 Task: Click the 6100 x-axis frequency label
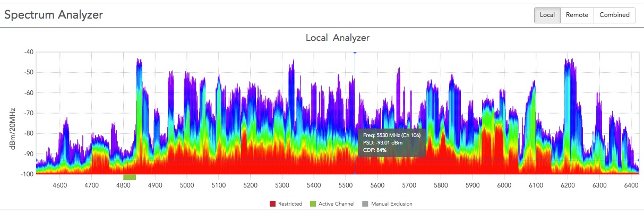536,185
